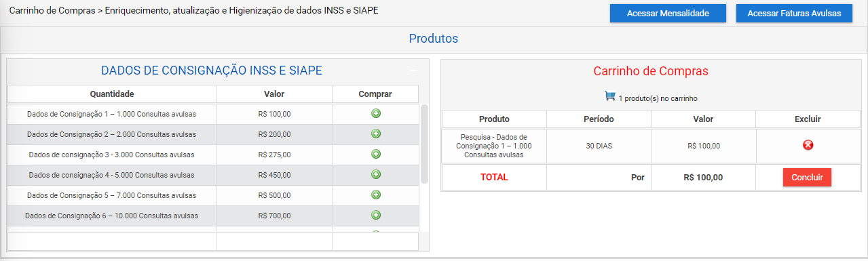Click the Produto column header in cart
This screenshot has width=868, height=261.
[x=494, y=119]
